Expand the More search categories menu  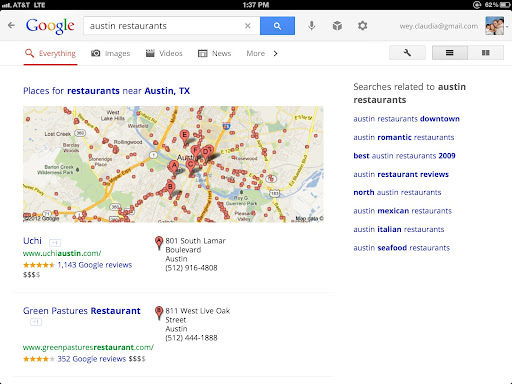click(256, 53)
